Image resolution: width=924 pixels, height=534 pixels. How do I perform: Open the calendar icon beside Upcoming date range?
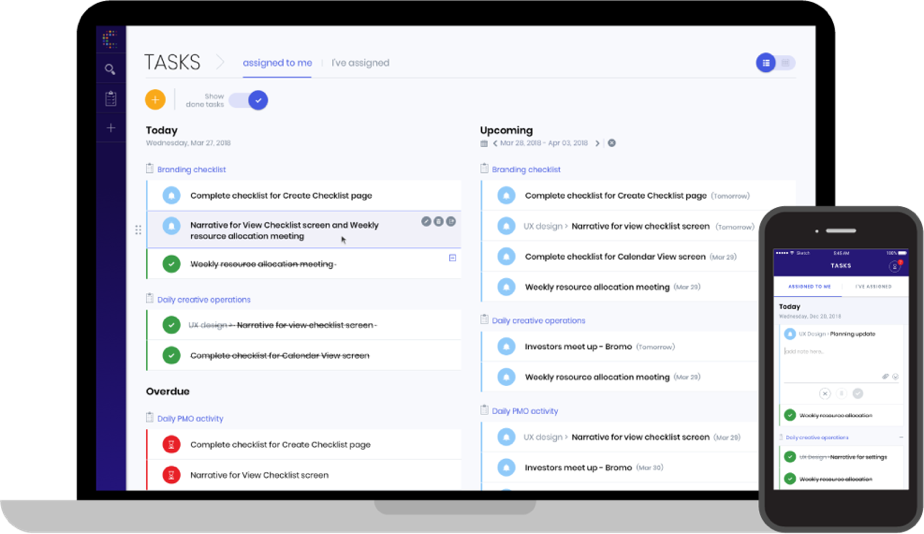[484, 143]
